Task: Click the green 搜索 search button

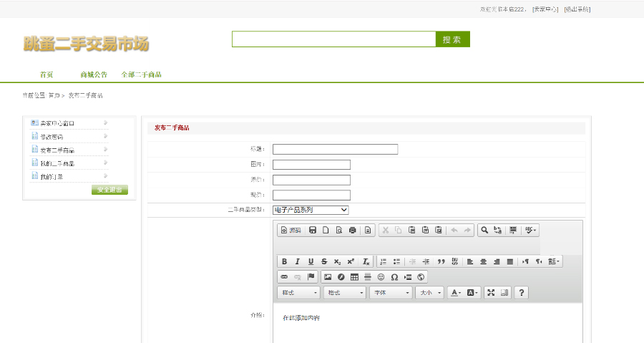Action: 452,39
